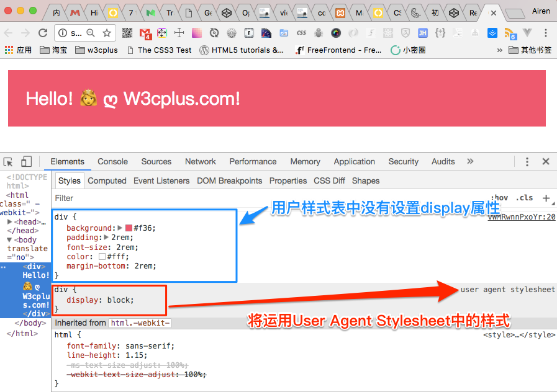Select the Memory tab
Image resolution: width=557 pixels, height=392 pixels.
point(305,161)
